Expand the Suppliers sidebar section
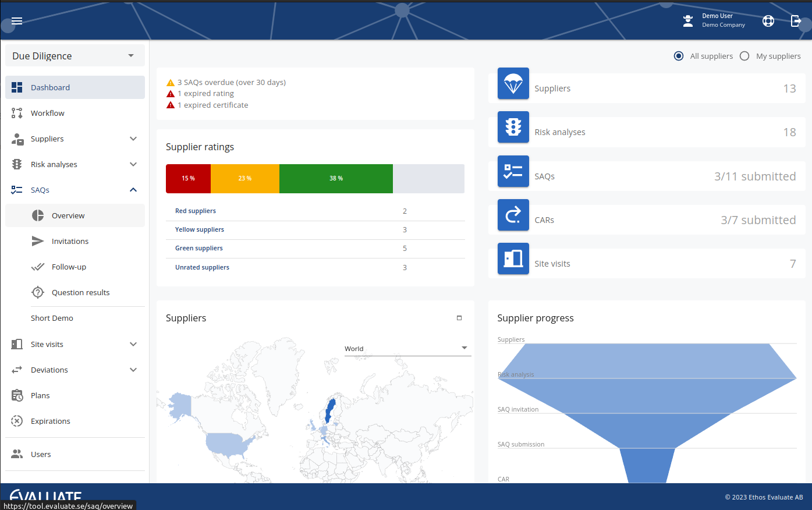The width and height of the screenshot is (812, 510). click(x=133, y=139)
